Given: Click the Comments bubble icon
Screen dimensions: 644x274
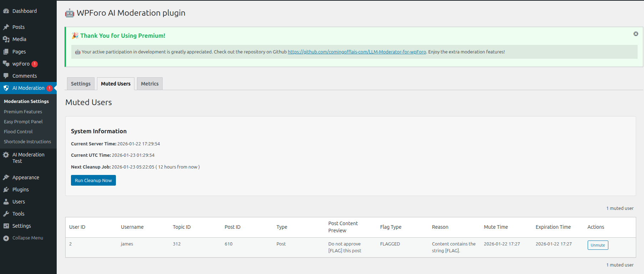Looking at the screenshot, I should (6, 76).
